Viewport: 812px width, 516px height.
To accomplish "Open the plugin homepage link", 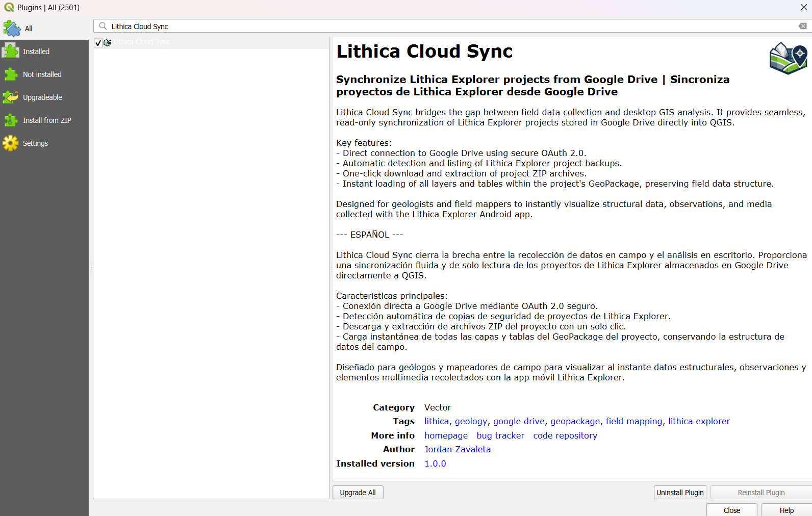I will 446,435.
